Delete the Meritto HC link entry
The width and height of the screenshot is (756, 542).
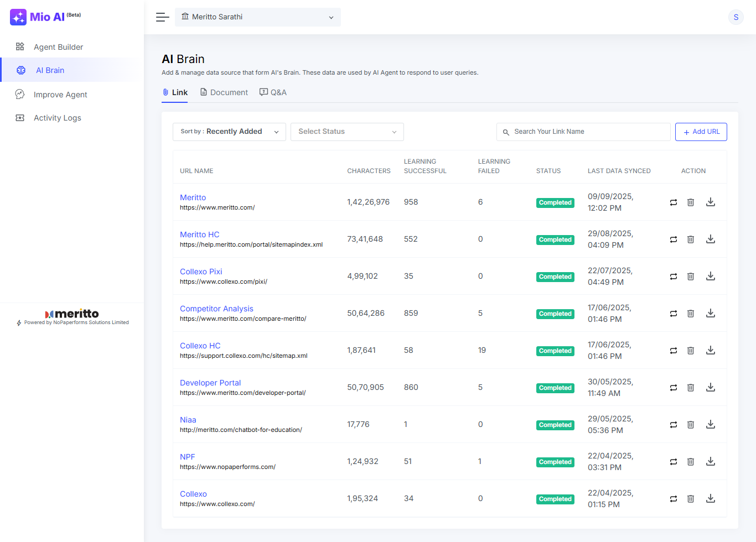click(691, 239)
